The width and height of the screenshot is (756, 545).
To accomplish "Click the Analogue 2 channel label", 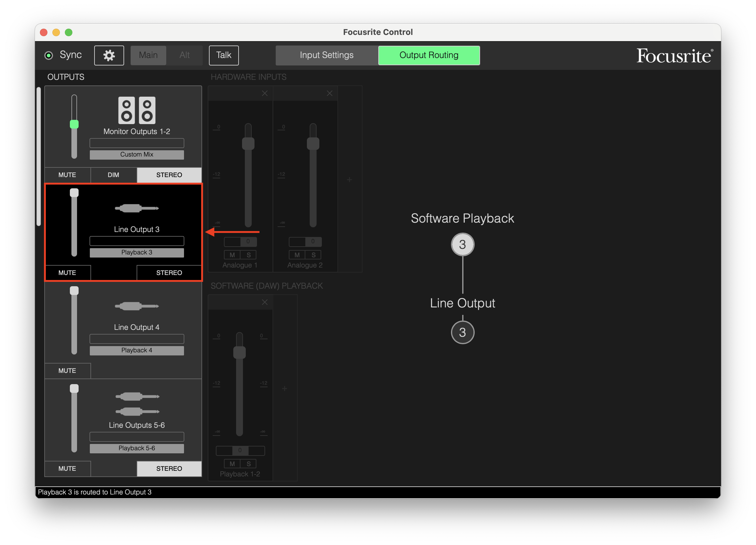I will pyautogui.click(x=305, y=265).
